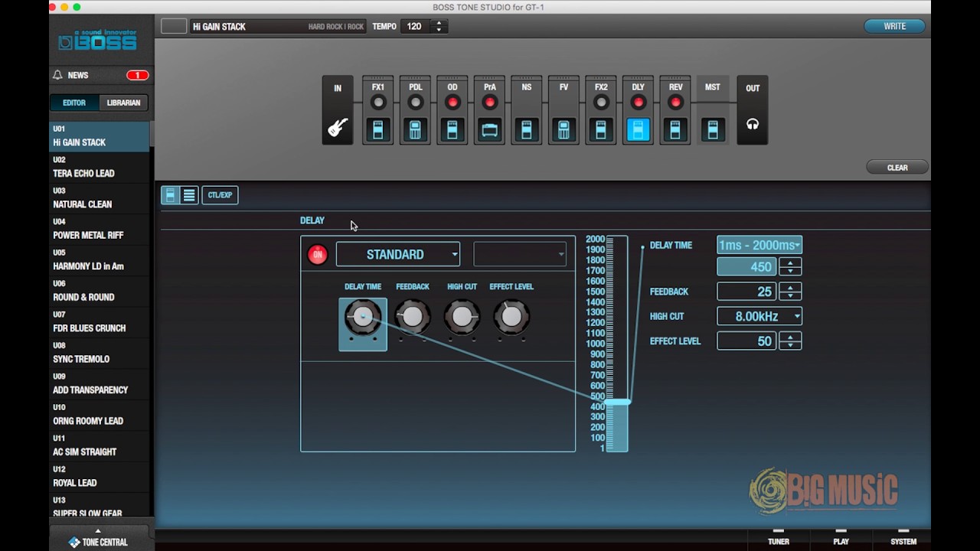
Task: Click the WRITE button
Action: click(x=894, y=26)
